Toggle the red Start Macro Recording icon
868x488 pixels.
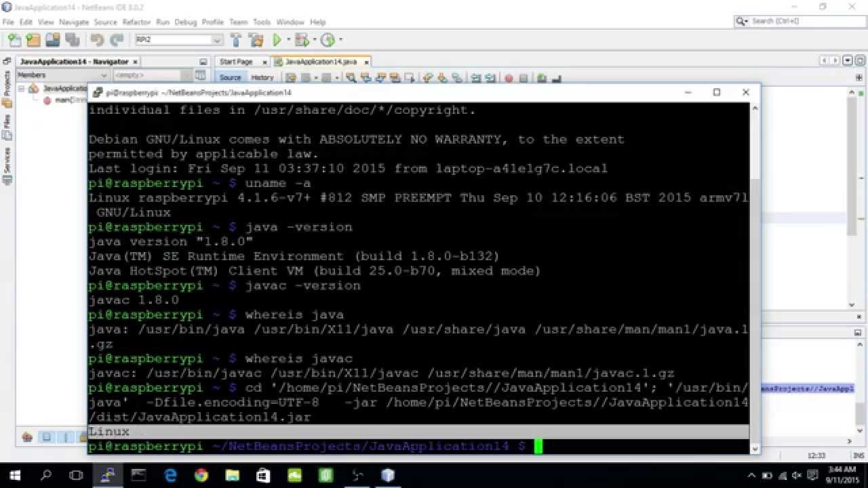pyautogui.click(x=509, y=78)
